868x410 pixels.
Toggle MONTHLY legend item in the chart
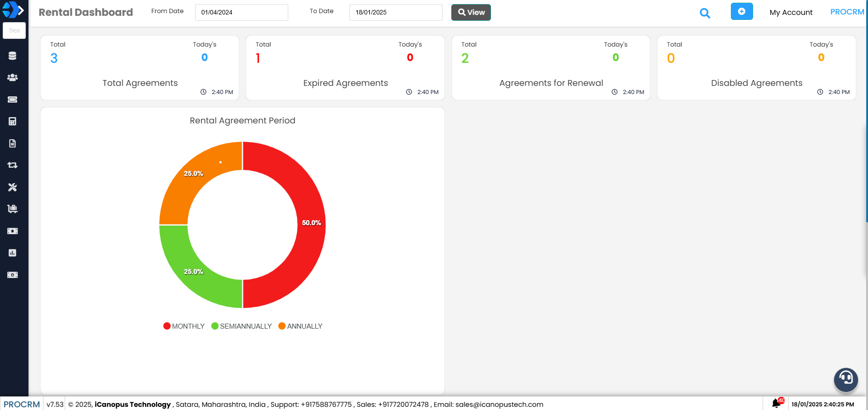(x=184, y=326)
